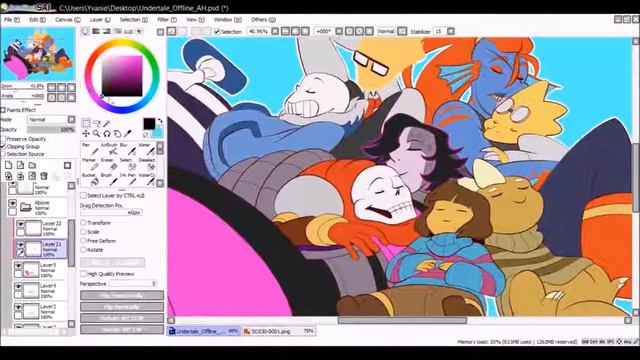Select the Rotate radio option
Viewport: 640px width, 360px height.
(x=83, y=249)
